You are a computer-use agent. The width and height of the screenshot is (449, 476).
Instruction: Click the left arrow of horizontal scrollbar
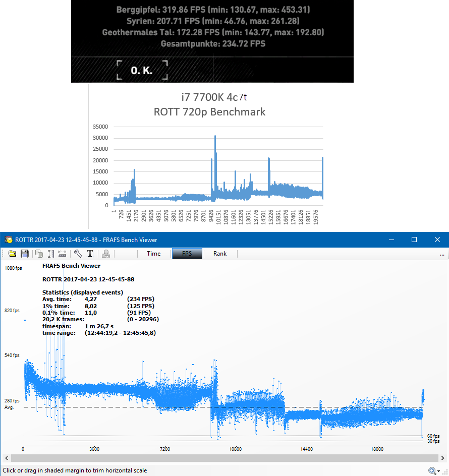coord(7,458)
